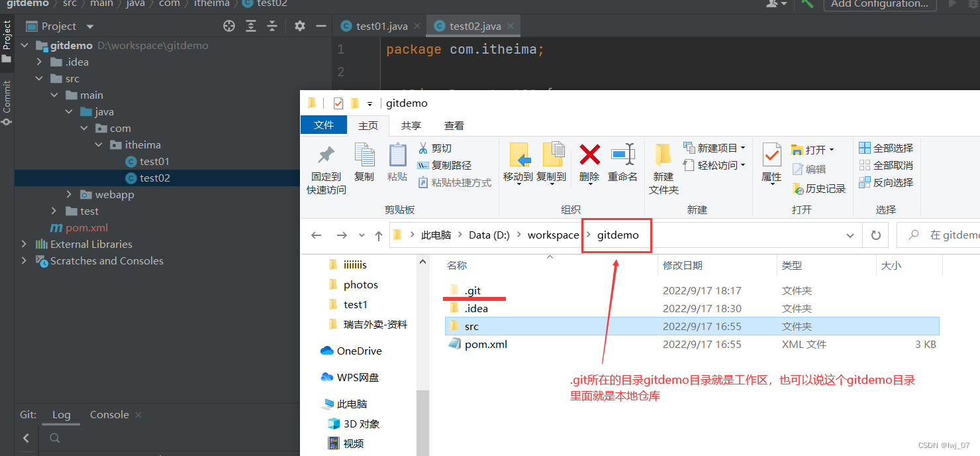Click Add Configuration button in IDE

pyautogui.click(x=879, y=4)
